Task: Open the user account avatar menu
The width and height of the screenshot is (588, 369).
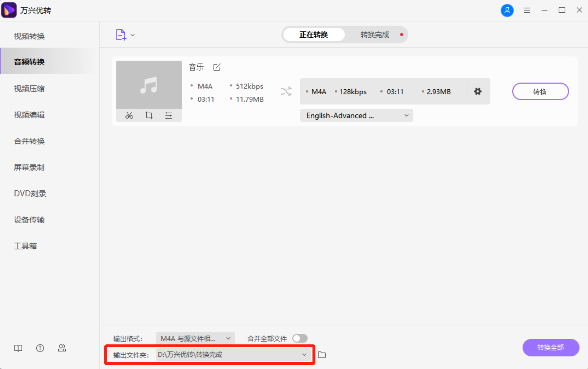Action: coord(507,10)
